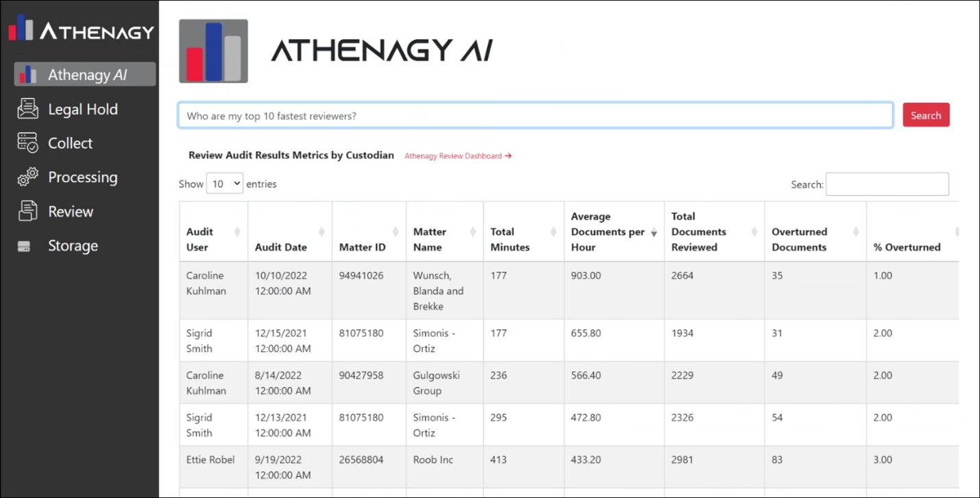
Task: Go to the Storage menu item
Action: tap(73, 246)
